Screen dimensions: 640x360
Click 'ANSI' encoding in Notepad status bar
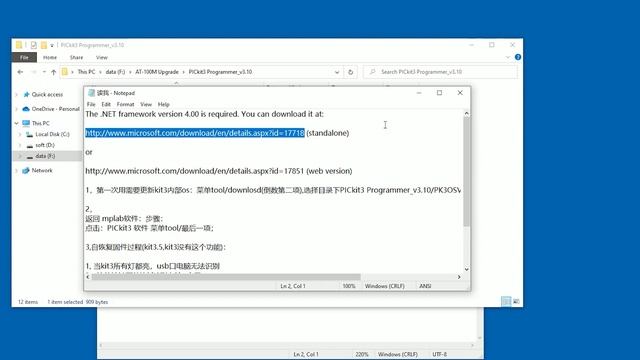coord(425,286)
